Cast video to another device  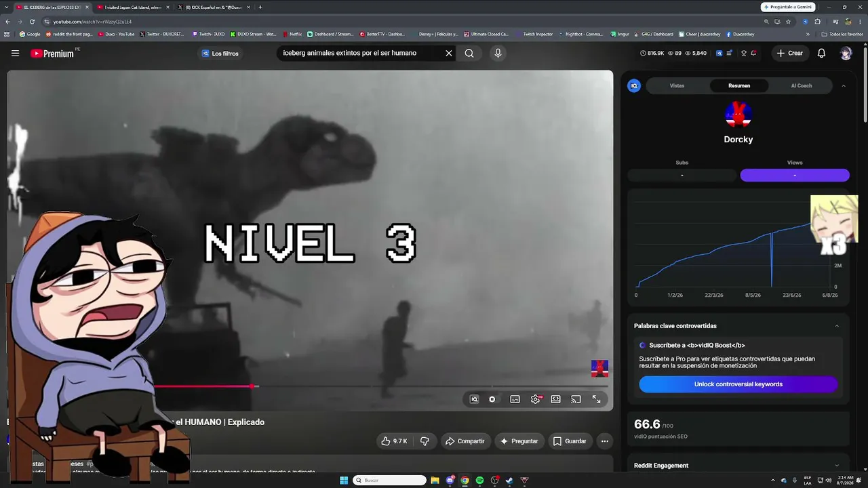click(x=576, y=399)
